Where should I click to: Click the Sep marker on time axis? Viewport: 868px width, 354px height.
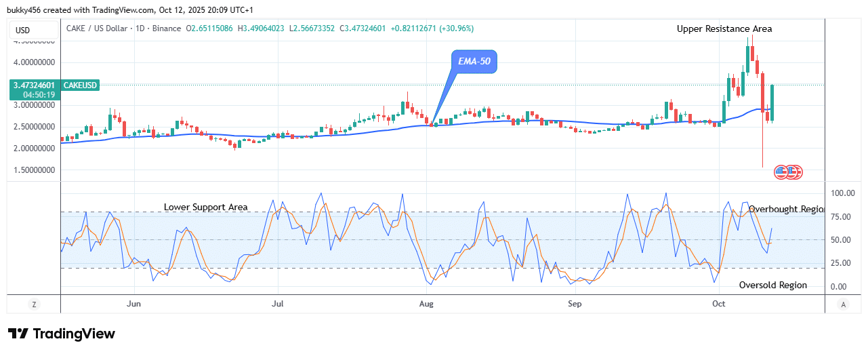(575, 304)
